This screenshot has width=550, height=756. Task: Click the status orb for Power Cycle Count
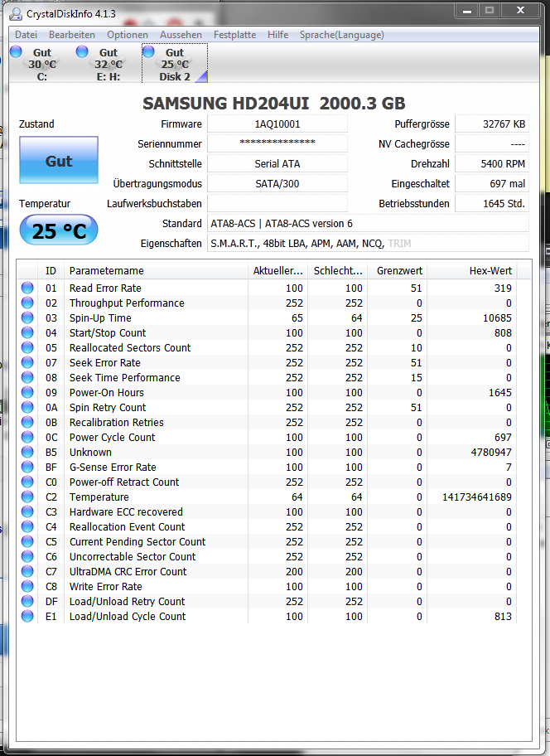(x=27, y=438)
